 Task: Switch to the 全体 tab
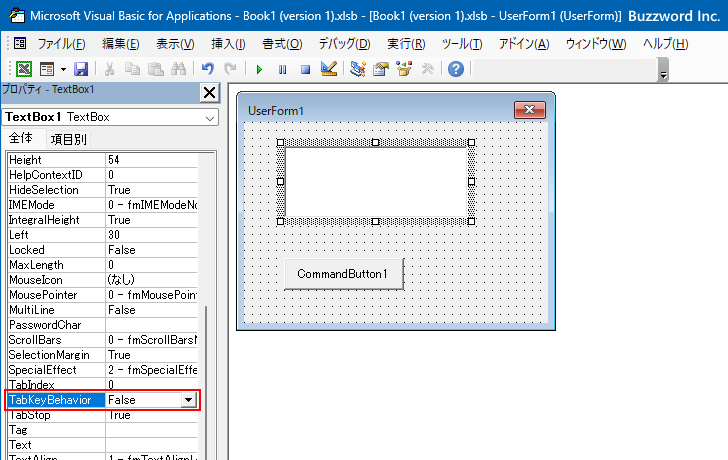21,138
